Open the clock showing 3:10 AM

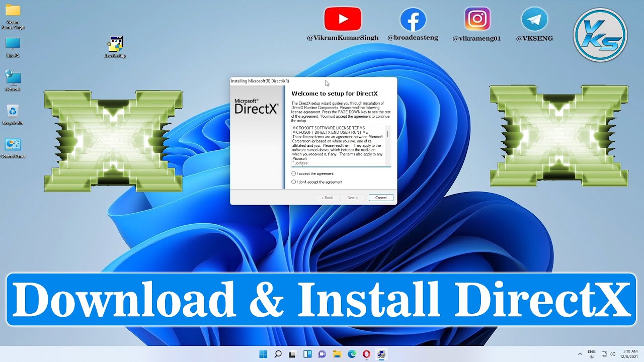coord(630,354)
